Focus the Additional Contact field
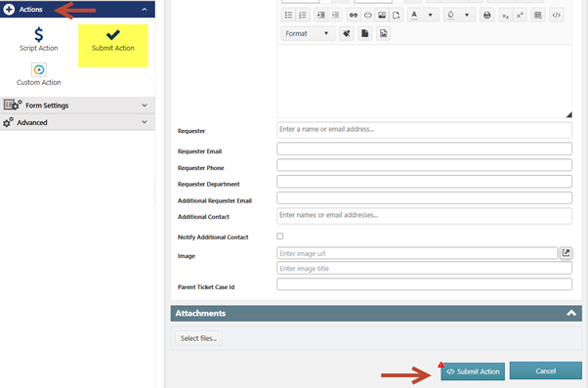588x388 pixels. (x=424, y=216)
